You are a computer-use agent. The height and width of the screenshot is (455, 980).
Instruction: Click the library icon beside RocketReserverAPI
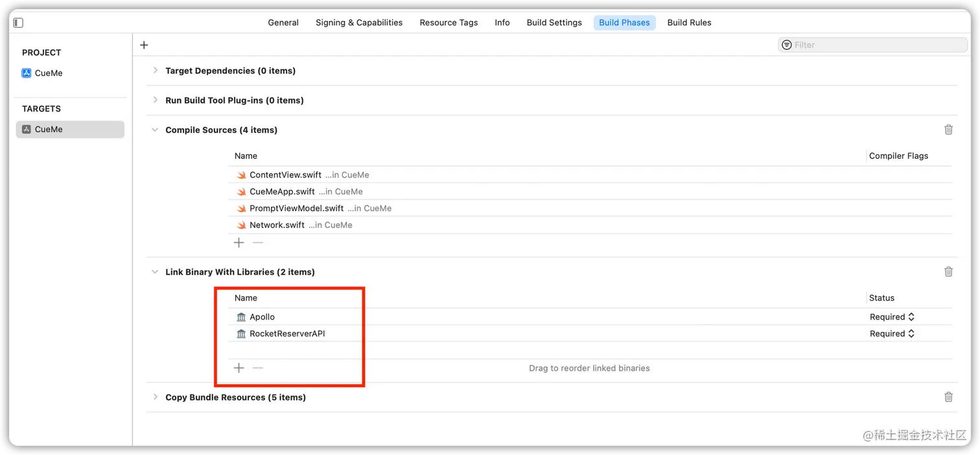coord(241,334)
